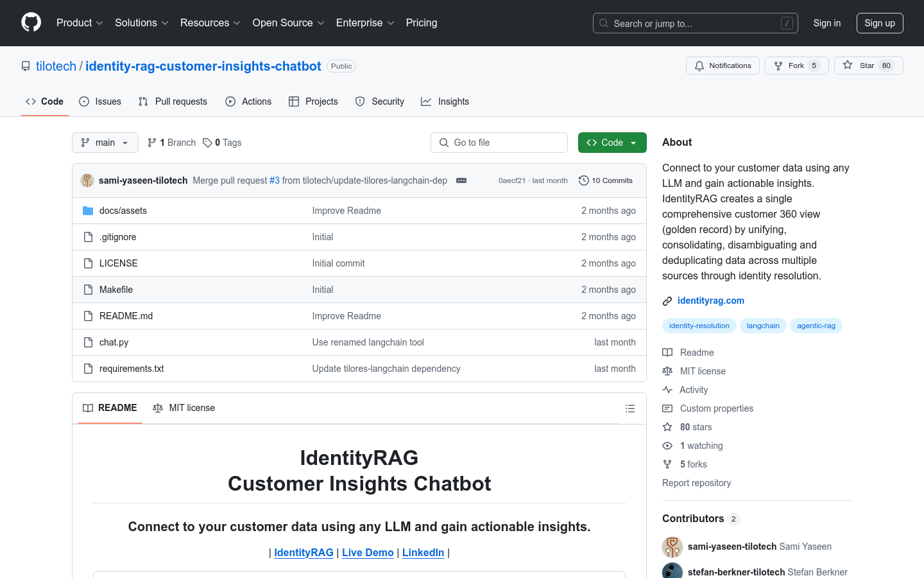Expand the Open Source menu
The image size is (924, 578).
[289, 23]
